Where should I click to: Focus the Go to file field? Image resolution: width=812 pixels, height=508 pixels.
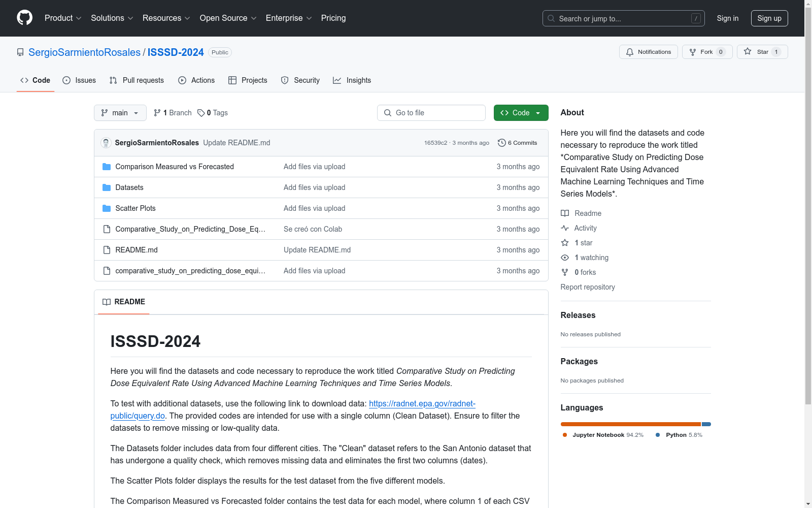pyautogui.click(x=431, y=113)
